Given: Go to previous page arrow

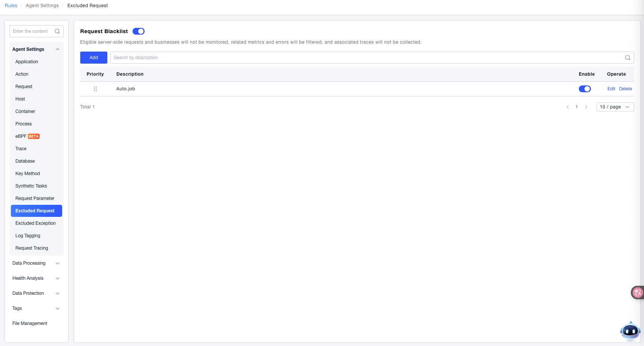Looking at the screenshot, I should (x=568, y=107).
